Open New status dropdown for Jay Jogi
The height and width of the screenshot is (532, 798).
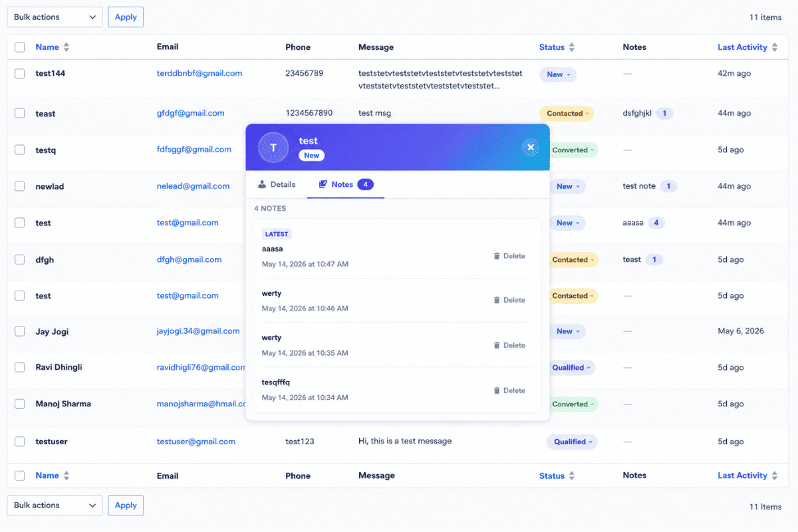click(567, 331)
